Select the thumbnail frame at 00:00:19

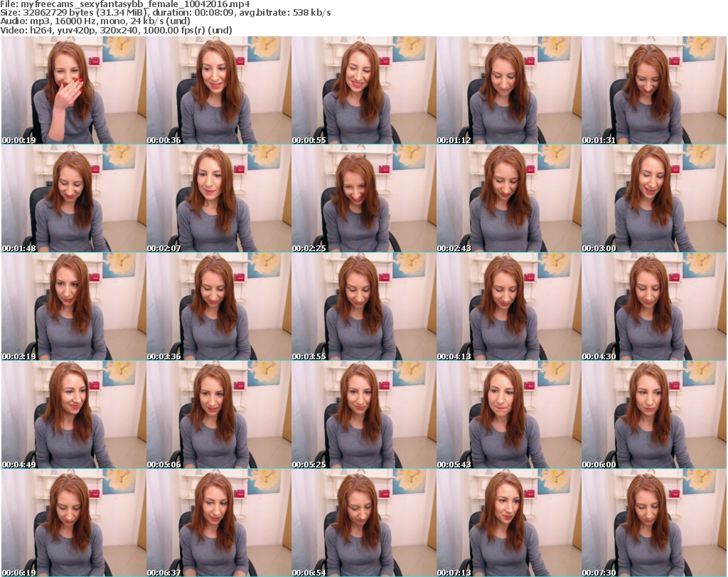point(74,90)
